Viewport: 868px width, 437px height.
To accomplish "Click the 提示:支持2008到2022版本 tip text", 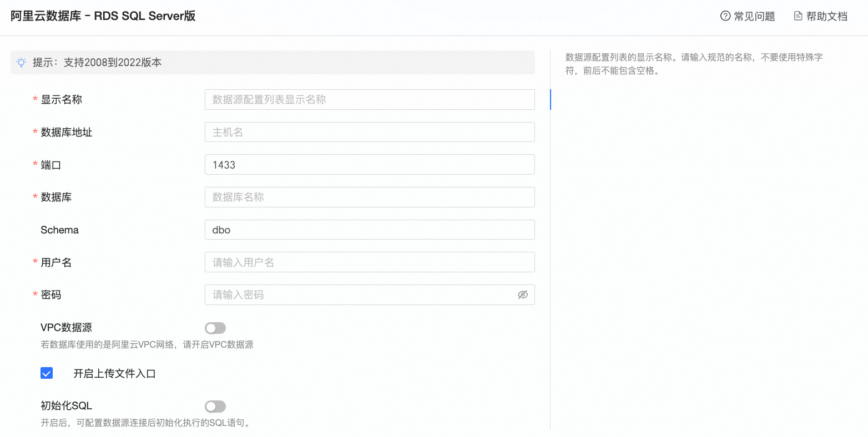I will [x=97, y=62].
